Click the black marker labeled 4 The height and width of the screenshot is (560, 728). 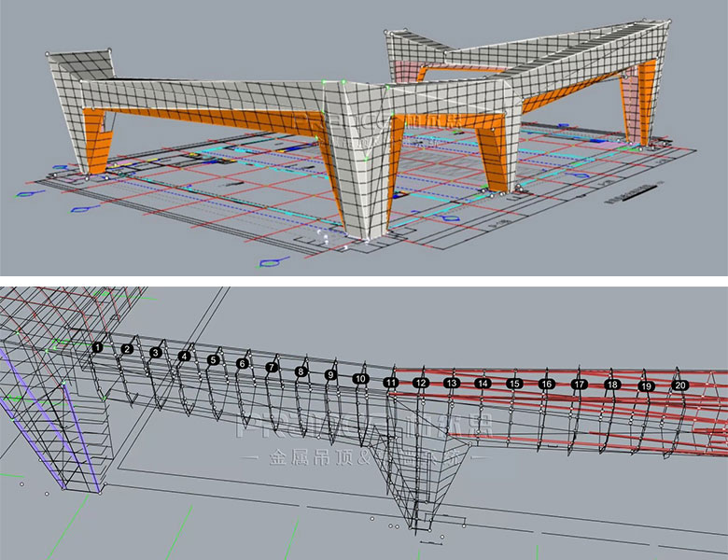tap(185, 357)
